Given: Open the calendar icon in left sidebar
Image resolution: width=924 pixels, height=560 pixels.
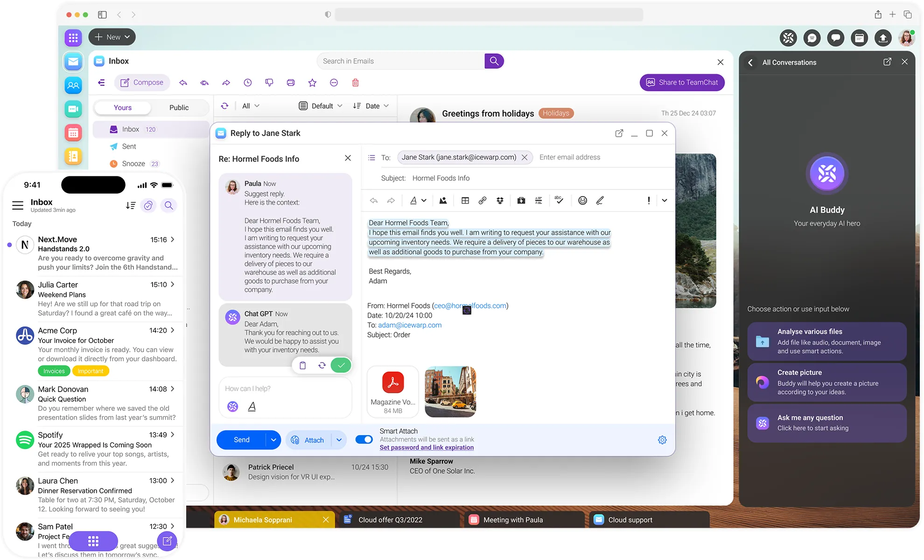Looking at the screenshot, I should coord(73,133).
